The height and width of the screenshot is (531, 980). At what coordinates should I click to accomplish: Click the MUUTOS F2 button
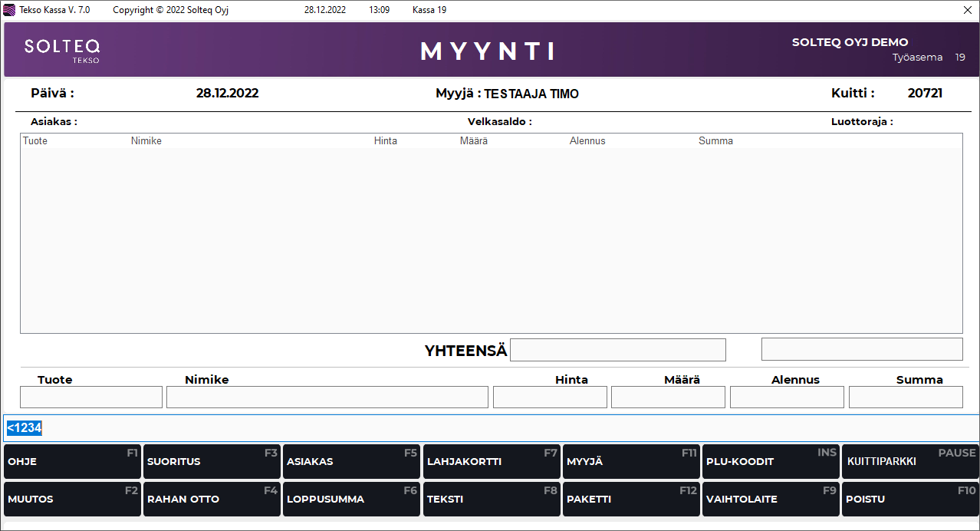pos(72,499)
